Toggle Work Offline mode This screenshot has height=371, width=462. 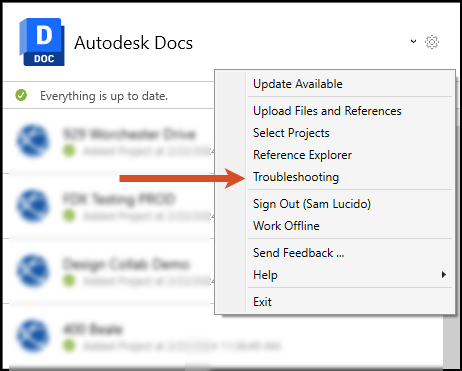pyautogui.click(x=286, y=226)
